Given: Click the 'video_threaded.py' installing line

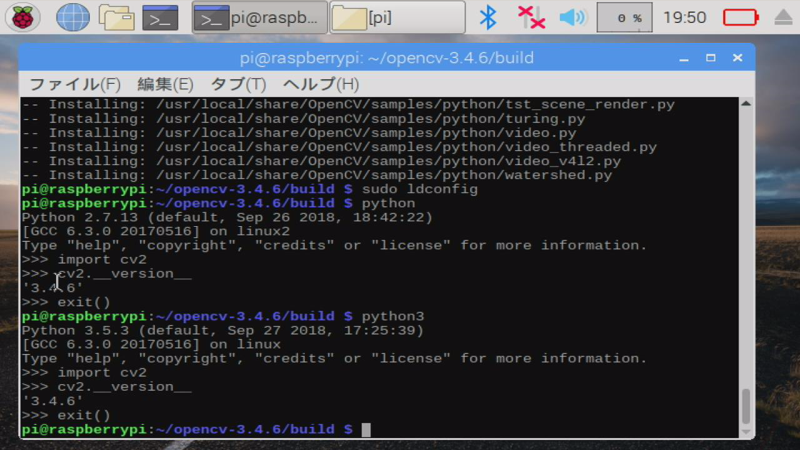Looking at the screenshot, I should coord(339,147).
